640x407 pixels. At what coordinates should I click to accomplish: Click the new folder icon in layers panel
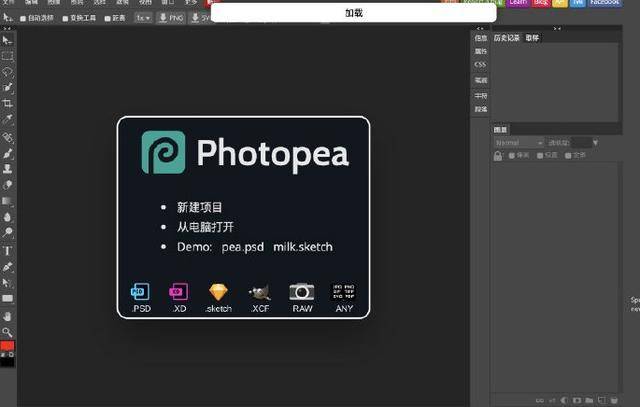pyautogui.click(x=589, y=400)
